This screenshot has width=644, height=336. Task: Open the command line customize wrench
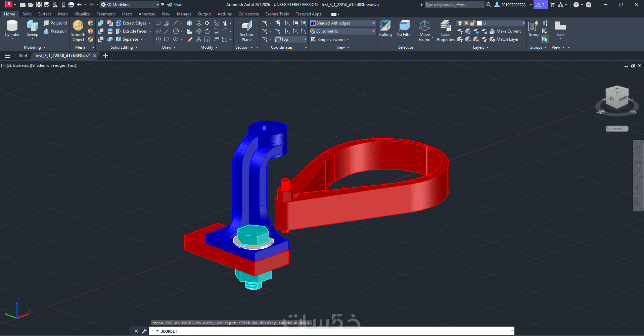coord(144,331)
